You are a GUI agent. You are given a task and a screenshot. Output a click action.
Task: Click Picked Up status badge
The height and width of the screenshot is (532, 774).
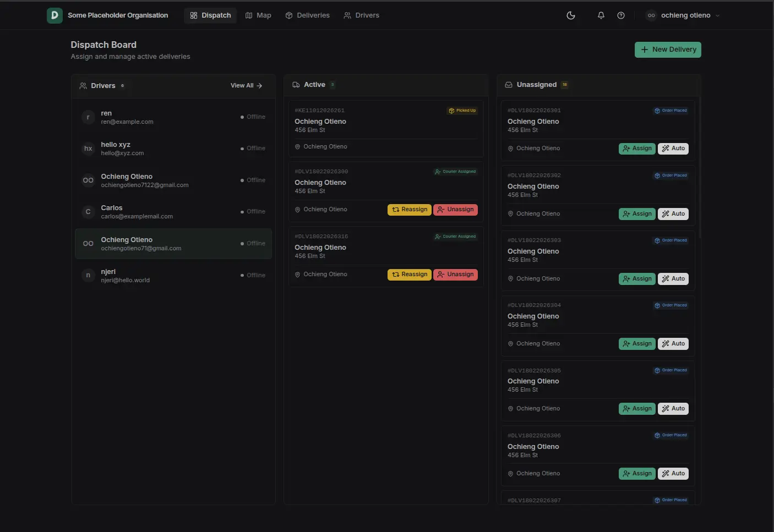462,111
